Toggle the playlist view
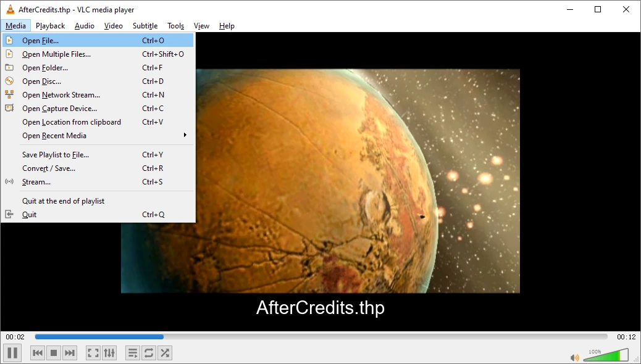Screen dimensions: 641x364 (x=132, y=353)
